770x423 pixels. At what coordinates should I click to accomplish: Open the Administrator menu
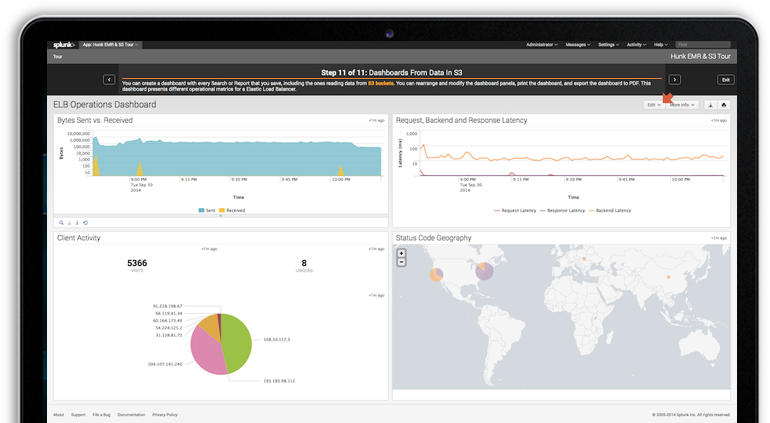coord(542,45)
